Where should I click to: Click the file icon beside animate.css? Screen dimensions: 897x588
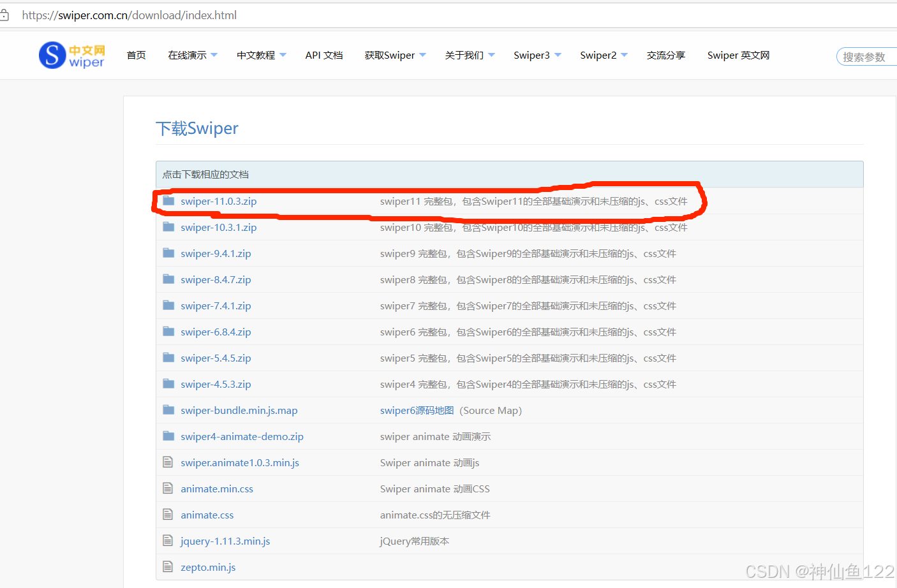(x=167, y=514)
